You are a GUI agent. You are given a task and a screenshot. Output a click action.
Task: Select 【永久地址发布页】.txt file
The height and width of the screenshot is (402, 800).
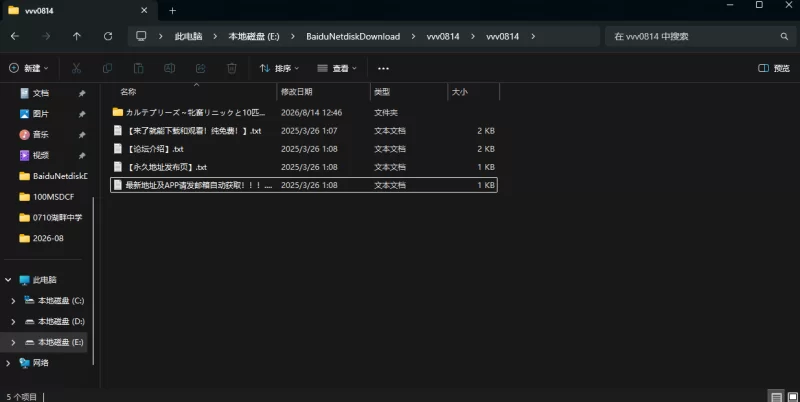(x=304, y=167)
